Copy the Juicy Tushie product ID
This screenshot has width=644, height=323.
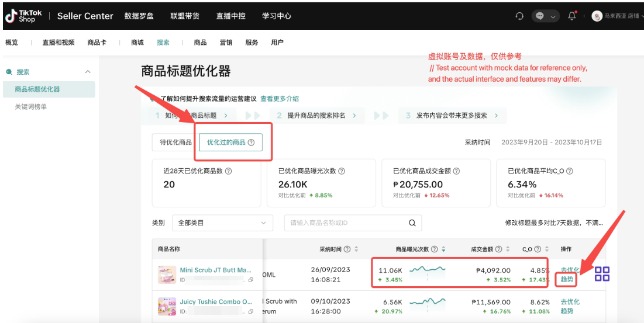pyautogui.click(x=250, y=311)
